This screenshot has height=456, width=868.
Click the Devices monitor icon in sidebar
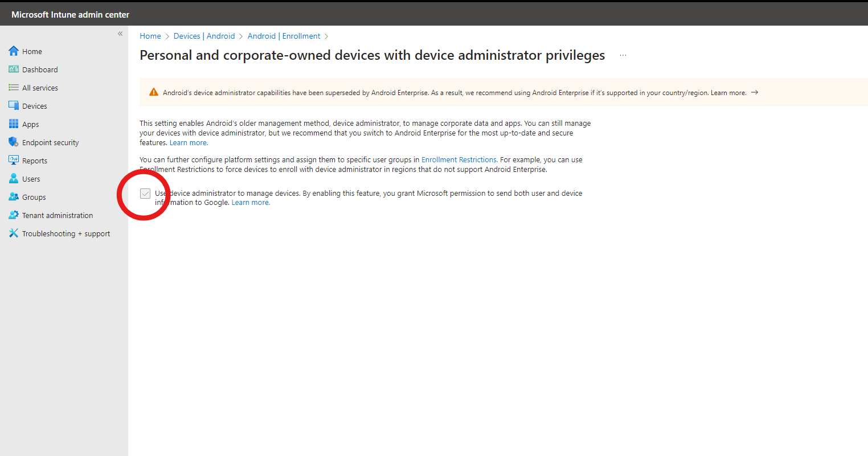click(14, 106)
